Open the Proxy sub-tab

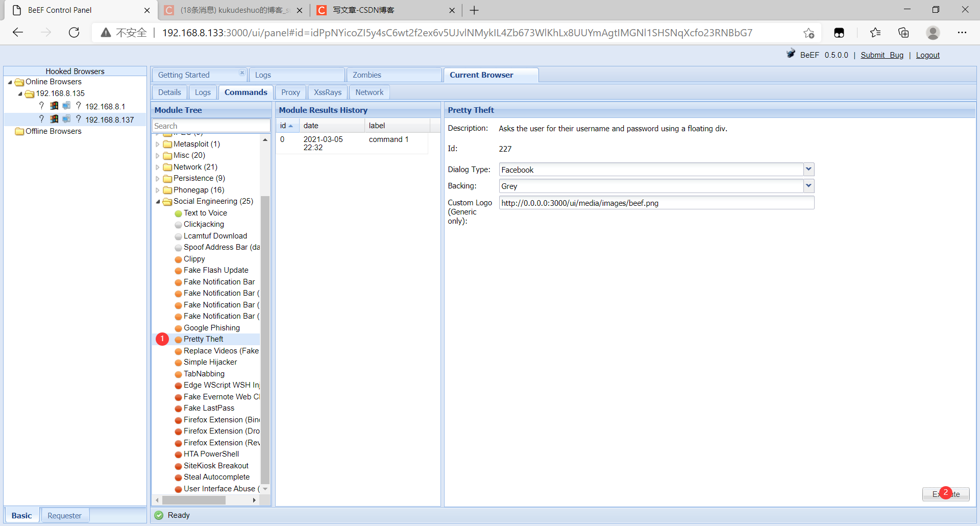290,92
